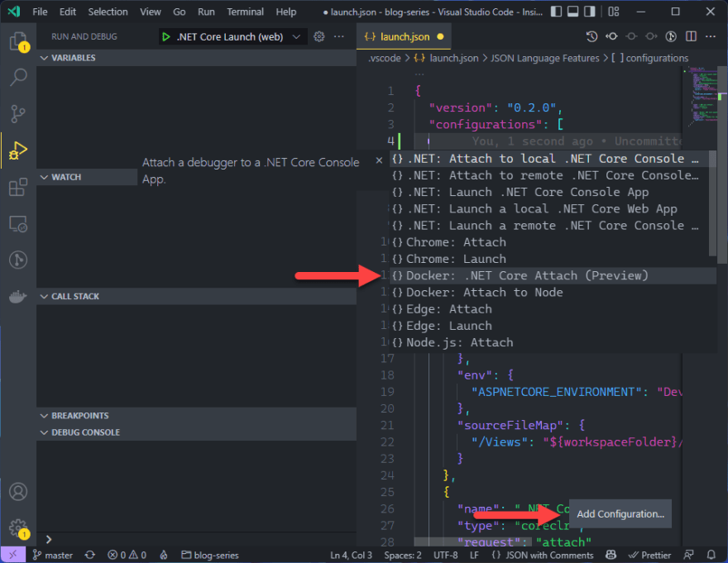The width and height of the screenshot is (728, 563).
Task: Click Ln 4, Col 3 cursor position
Action: point(351,555)
